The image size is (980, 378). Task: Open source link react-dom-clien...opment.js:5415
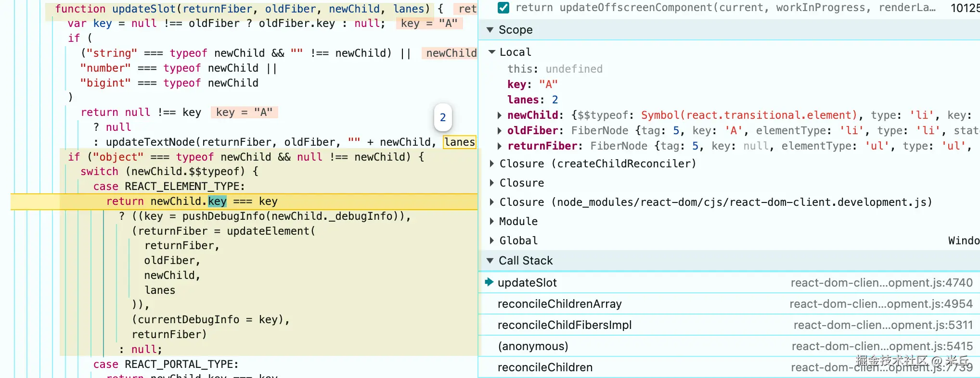click(x=882, y=346)
